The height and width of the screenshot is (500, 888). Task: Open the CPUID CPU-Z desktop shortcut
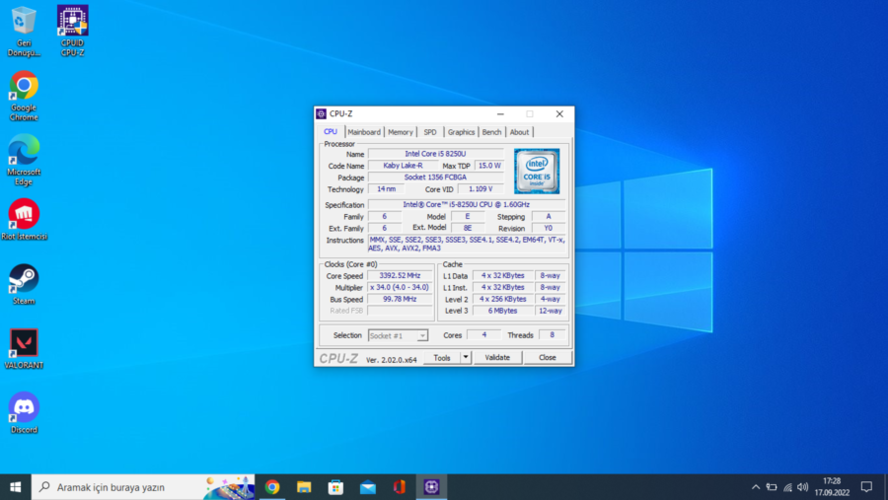(72, 31)
